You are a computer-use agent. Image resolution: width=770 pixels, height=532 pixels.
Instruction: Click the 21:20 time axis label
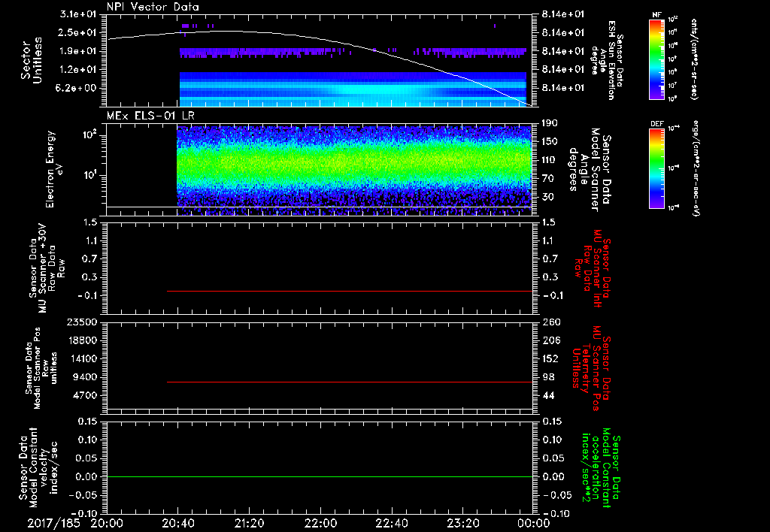(249, 523)
